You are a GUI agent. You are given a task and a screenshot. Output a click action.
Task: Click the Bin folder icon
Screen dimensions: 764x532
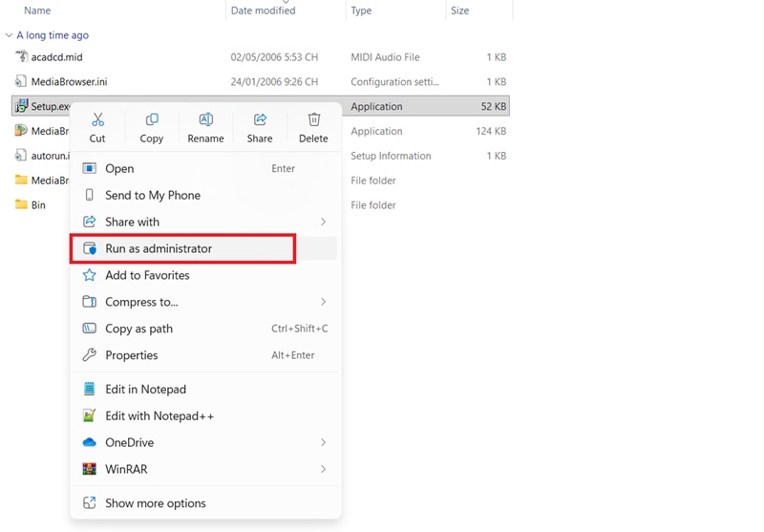pyautogui.click(x=21, y=204)
